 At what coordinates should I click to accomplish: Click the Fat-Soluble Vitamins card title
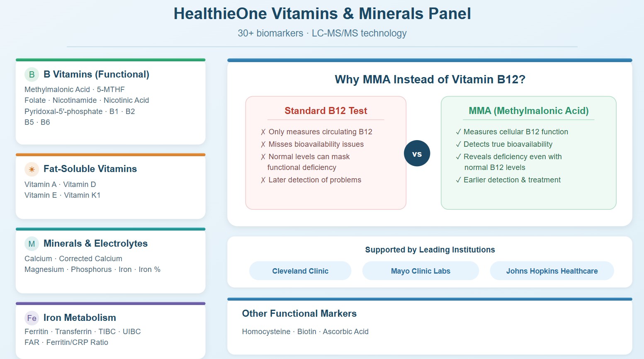[90, 169]
